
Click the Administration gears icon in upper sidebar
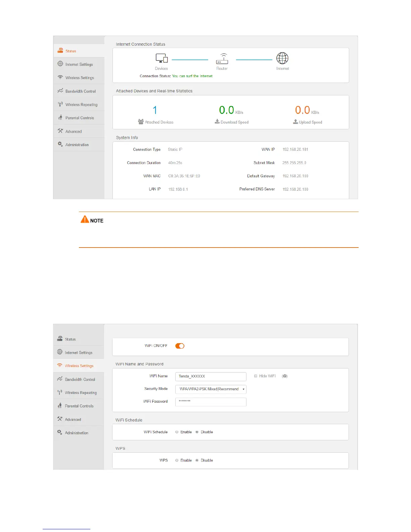(60, 144)
